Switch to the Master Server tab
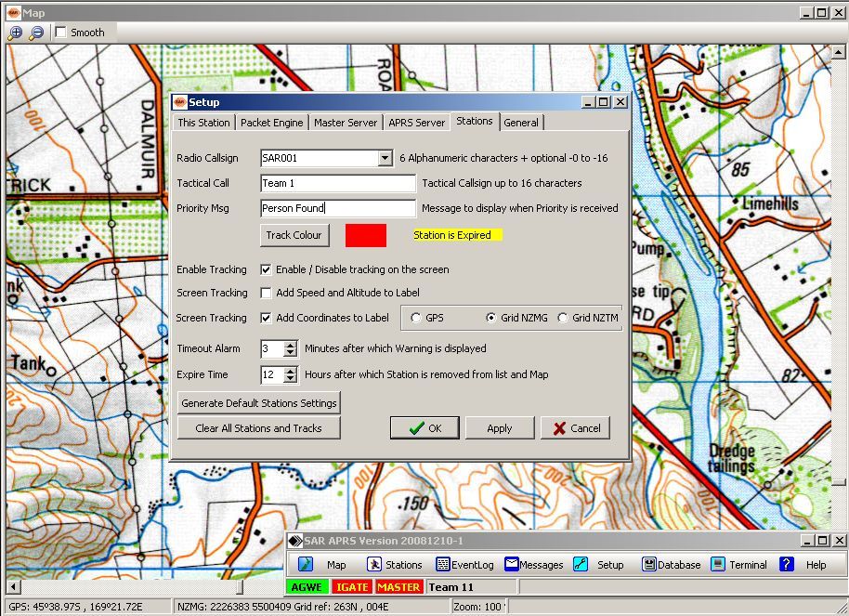 (x=346, y=123)
